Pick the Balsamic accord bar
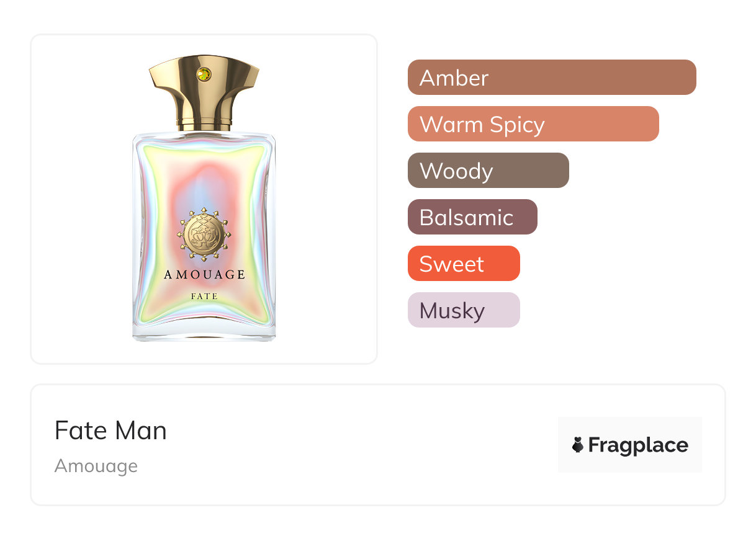This screenshot has width=756, height=536. (x=472, y=217)
